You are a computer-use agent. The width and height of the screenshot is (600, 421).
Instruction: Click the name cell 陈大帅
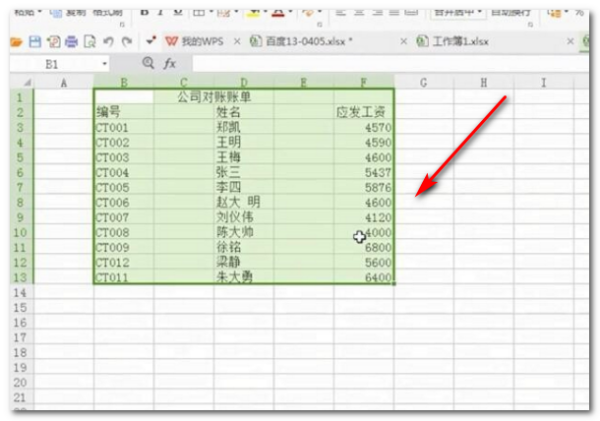pyautogui.click(x=243, y=232)
